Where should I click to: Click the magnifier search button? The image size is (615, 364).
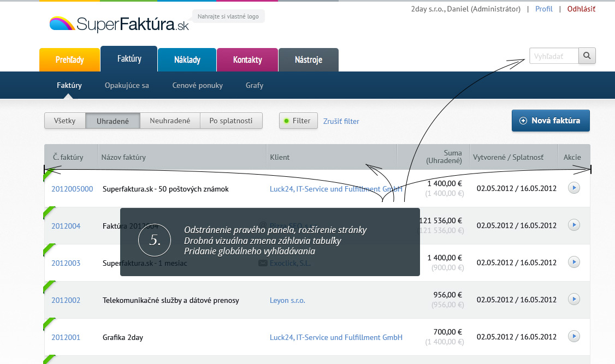pyautogui.click(x=587, y=56)
